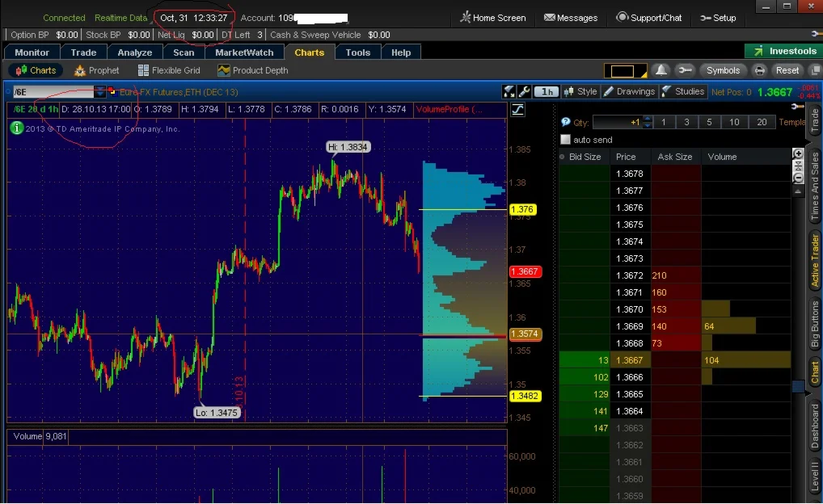Click the Reset button

(x=787, y=70)
